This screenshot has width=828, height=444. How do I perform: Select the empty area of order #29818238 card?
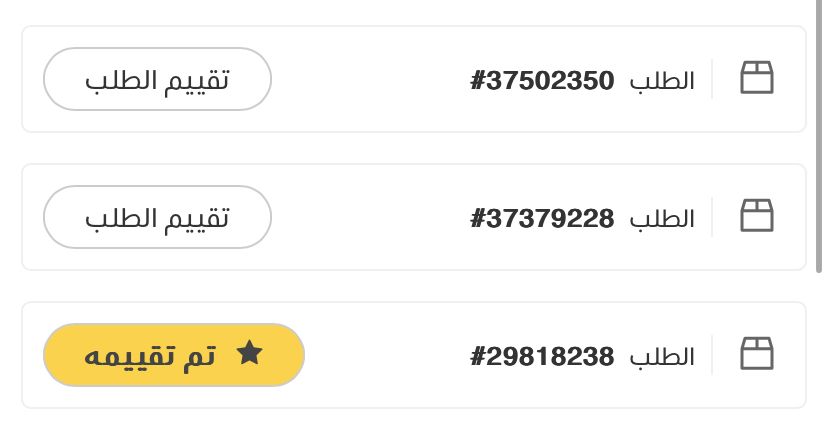[390, 355]
